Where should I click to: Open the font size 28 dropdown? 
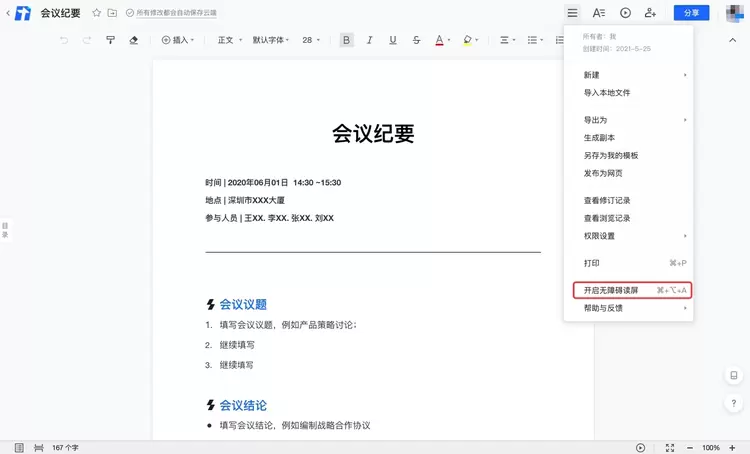[311, 40]
